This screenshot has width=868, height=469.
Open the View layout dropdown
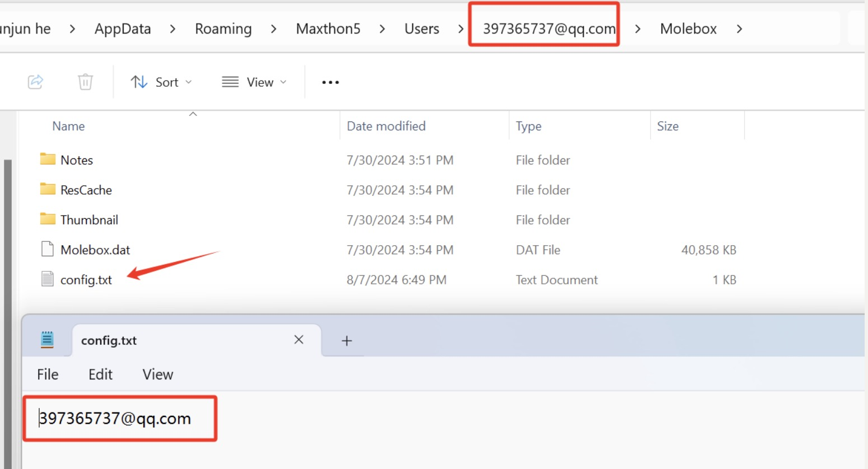tap(255, 82)
